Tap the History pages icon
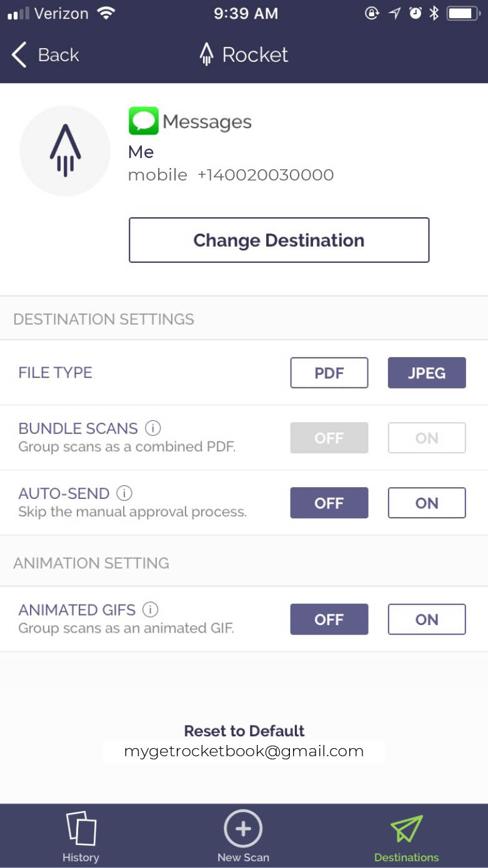488x868 pixels. pos(81,828)
